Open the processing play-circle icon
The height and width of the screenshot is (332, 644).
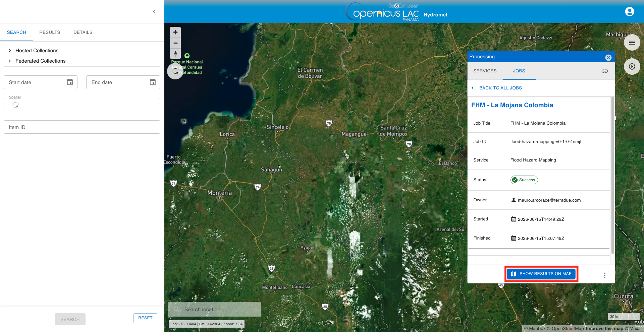(632, 66)
